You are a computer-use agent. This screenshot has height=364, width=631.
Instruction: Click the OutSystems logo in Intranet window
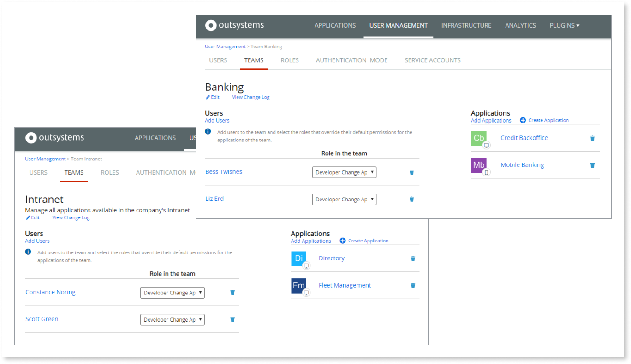[x=55, y=137]
